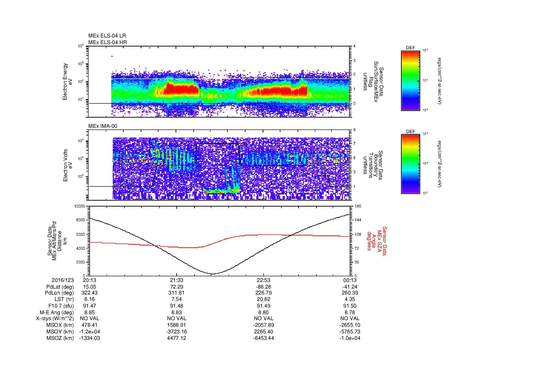This screenshot has width=555, height=392.
Task: Click the SZA axis tick '108'
Action: tap(358, 234)
